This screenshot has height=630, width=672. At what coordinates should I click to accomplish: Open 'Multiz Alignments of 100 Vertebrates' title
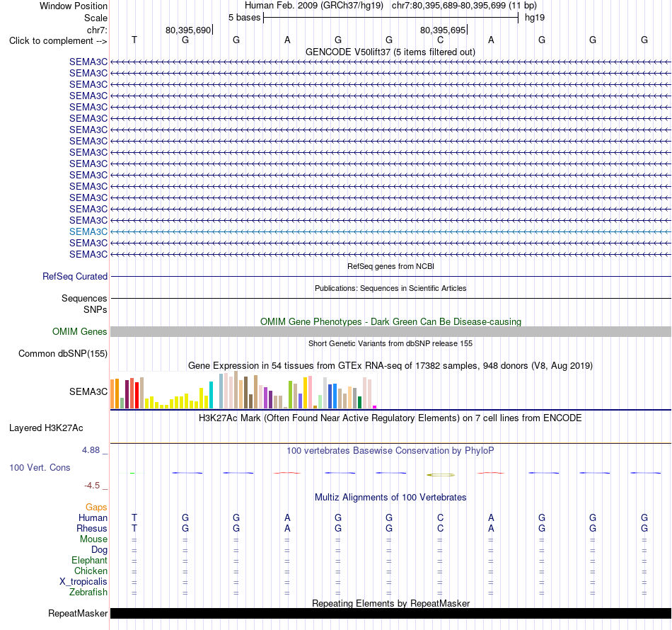click(x=390, y=497)
